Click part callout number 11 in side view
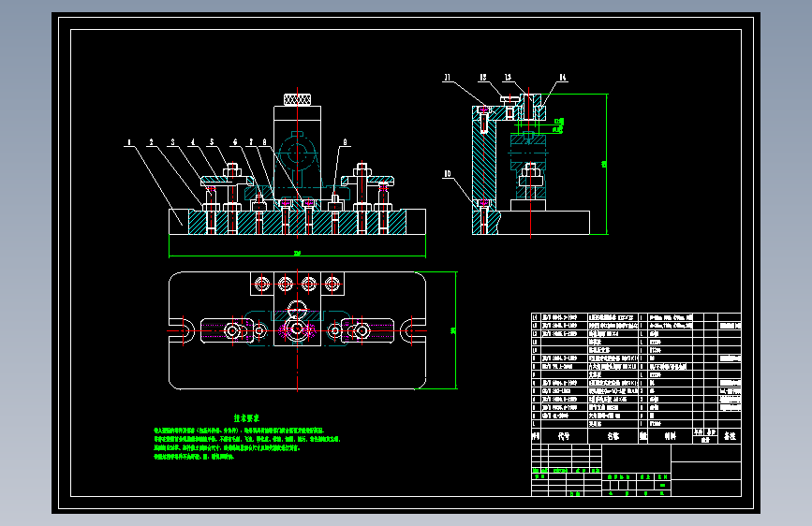The width and height of the screenshot is (812, 526). pos(447,78)
